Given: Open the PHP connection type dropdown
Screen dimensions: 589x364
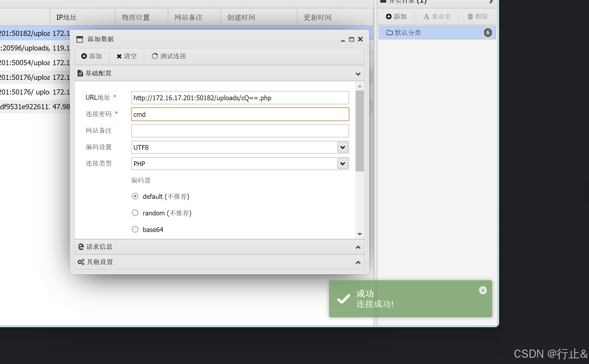Looking at the screenshot, I should (343, 164).
